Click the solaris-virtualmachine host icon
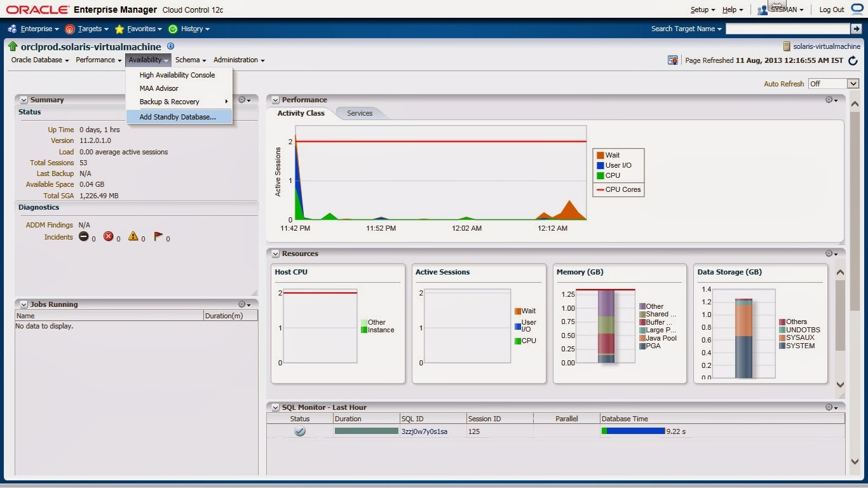868x488 pixels. click(786, 46)
